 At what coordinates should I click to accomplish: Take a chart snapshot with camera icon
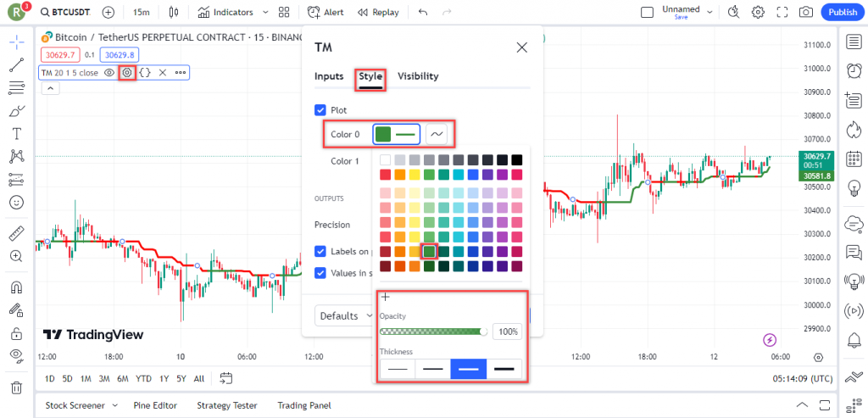[806, 12]
